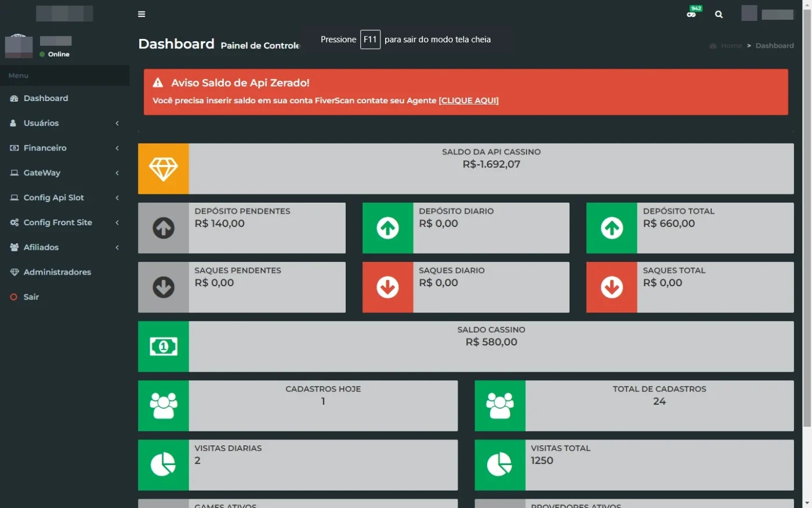Open the Financeiro menu item

click(x=64, y=148)
